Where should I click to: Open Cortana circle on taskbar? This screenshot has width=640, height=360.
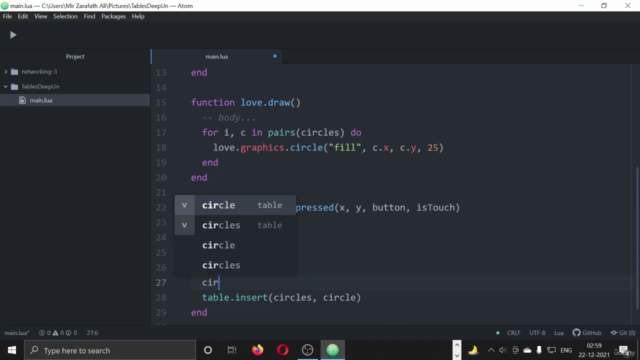pos(208,350)
